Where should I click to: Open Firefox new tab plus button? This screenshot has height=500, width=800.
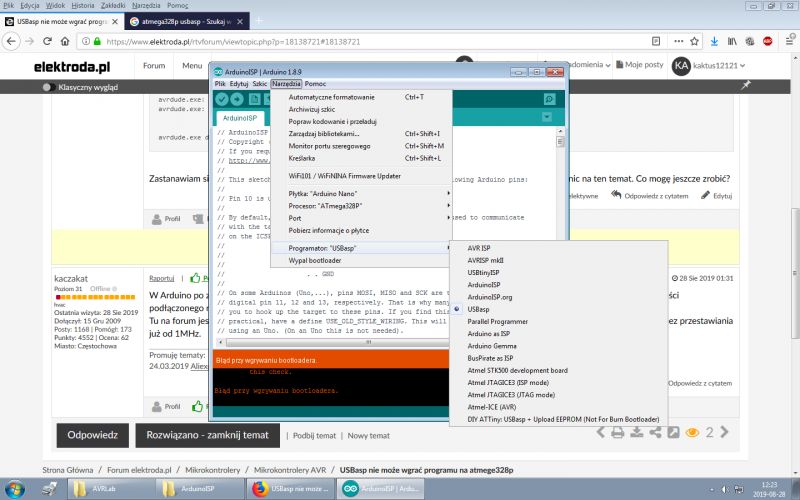259,21
